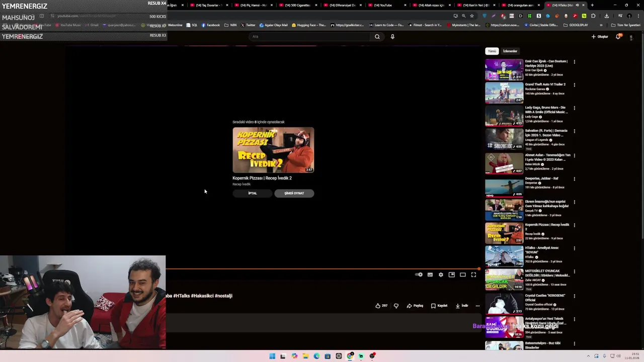Switch to theater mode
Screen dimensions: 644x362
[463, 275]
